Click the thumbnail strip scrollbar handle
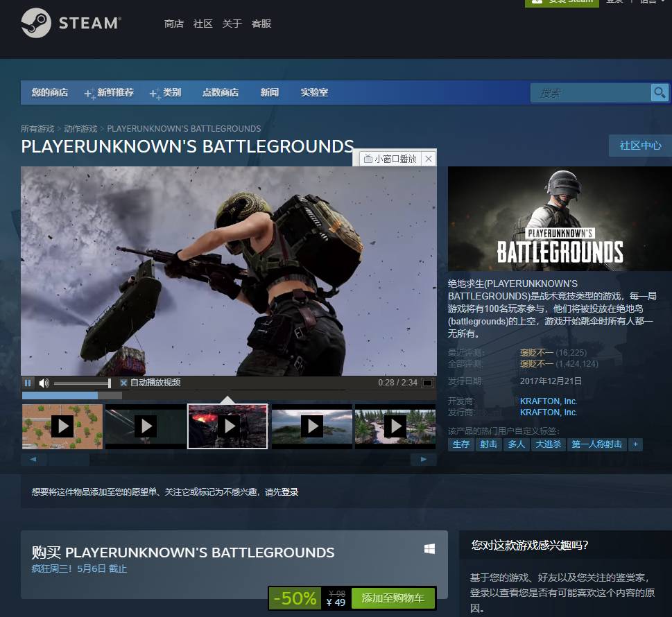 click(x=69, y=460)
